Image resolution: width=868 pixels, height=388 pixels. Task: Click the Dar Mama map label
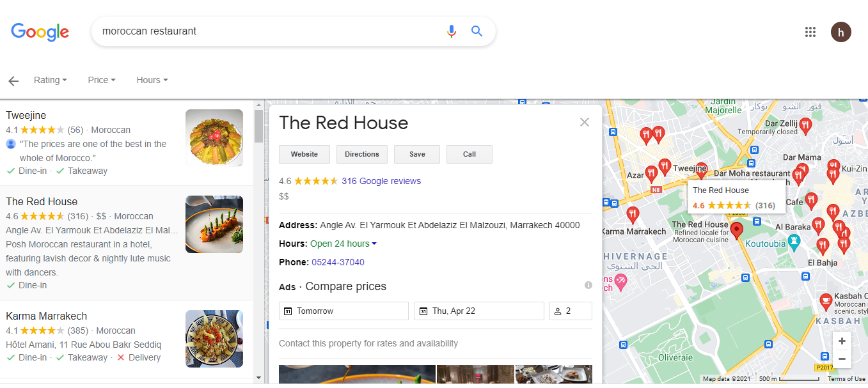coord(801,157)
